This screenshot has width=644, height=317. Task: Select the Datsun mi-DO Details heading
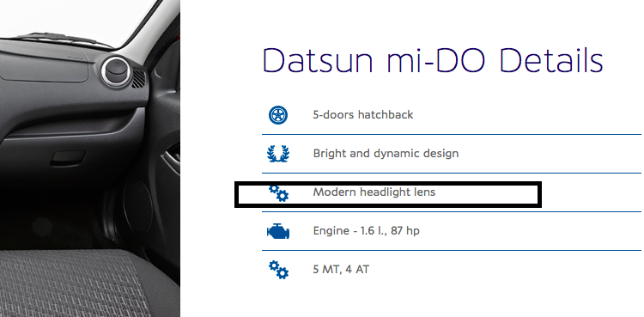433,60
